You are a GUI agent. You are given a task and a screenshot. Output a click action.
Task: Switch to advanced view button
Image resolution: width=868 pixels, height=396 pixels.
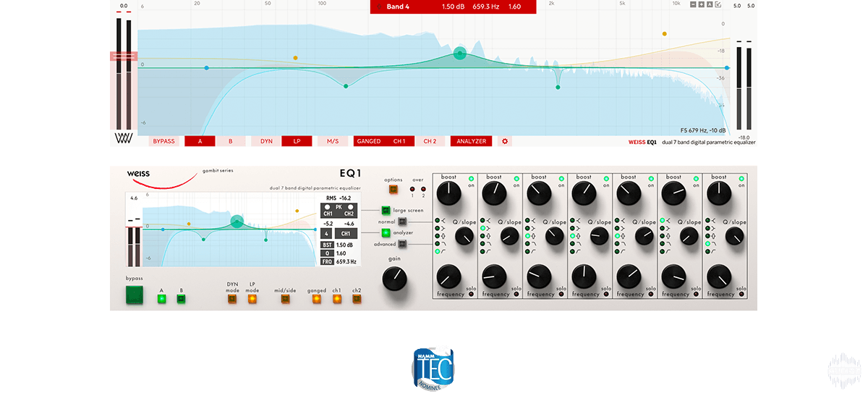coord(403,244)
